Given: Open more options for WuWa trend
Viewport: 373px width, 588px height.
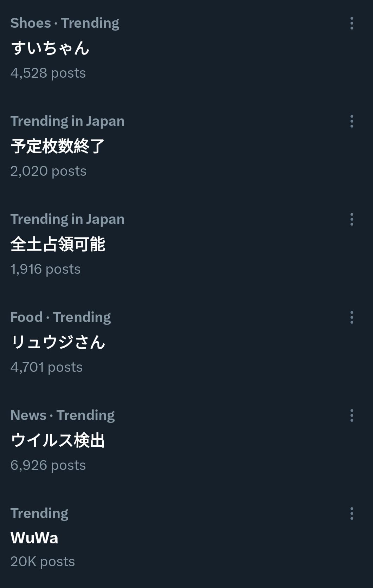Looking at the screenshot, I should (352, 513).
